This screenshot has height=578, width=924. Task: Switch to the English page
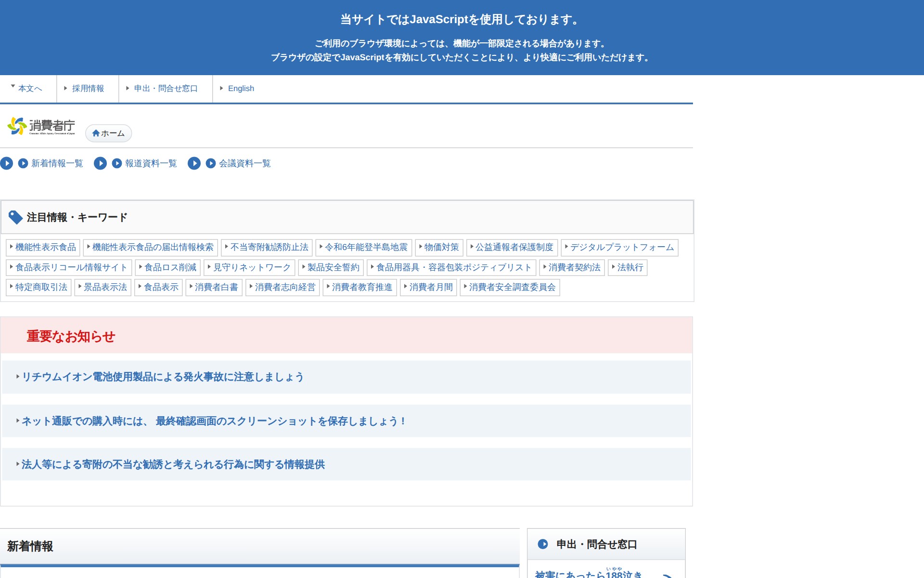click(241, 88)
